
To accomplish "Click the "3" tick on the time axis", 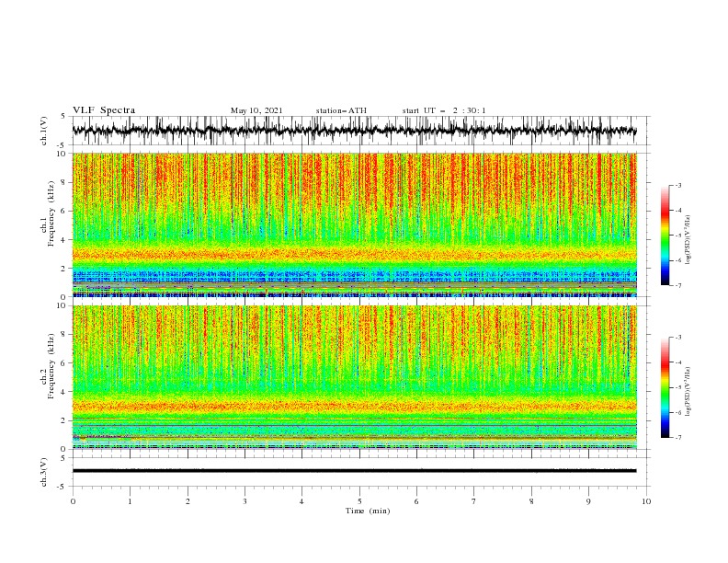I will point(245,501).
